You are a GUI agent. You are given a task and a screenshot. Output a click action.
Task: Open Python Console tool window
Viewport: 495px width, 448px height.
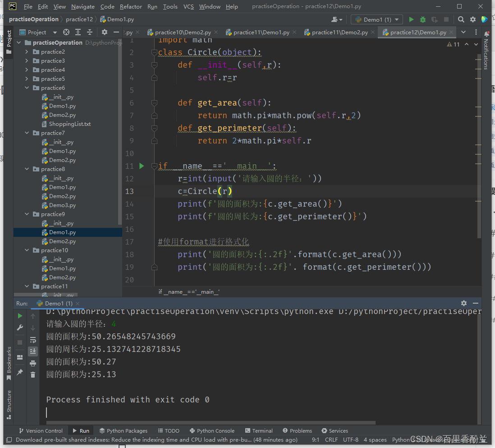pos(212,430)
